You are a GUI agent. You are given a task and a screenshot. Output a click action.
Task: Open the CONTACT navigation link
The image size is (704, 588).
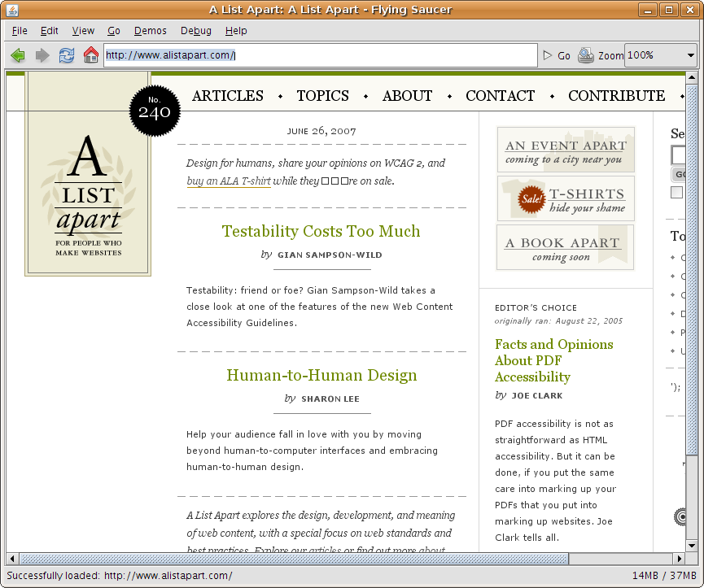(x=501, y=95)
